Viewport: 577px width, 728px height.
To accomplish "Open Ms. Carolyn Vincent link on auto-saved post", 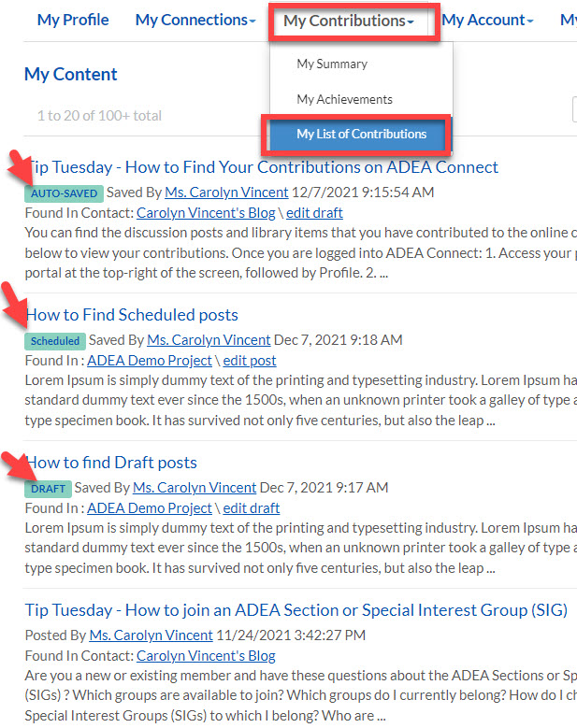I will pos(226,193).
